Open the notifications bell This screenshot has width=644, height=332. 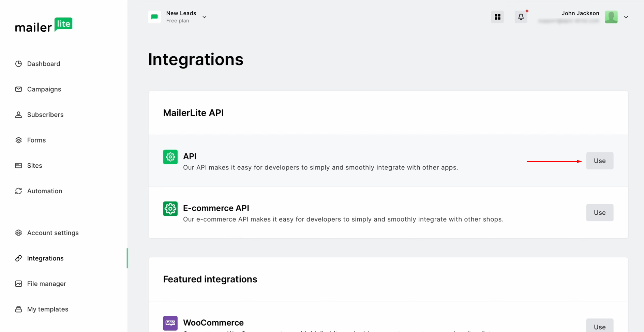point(521,17)
